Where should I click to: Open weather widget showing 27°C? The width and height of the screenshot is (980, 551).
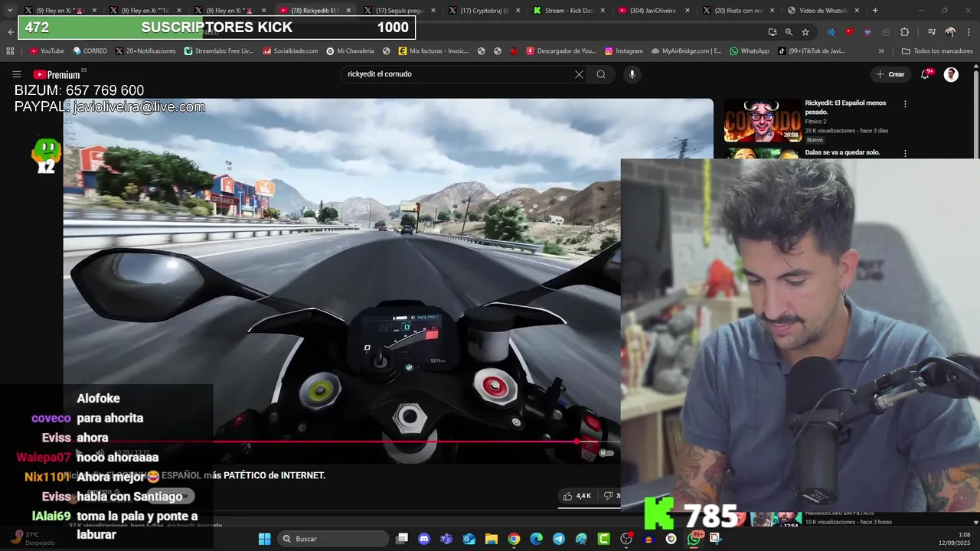[32, 539]
